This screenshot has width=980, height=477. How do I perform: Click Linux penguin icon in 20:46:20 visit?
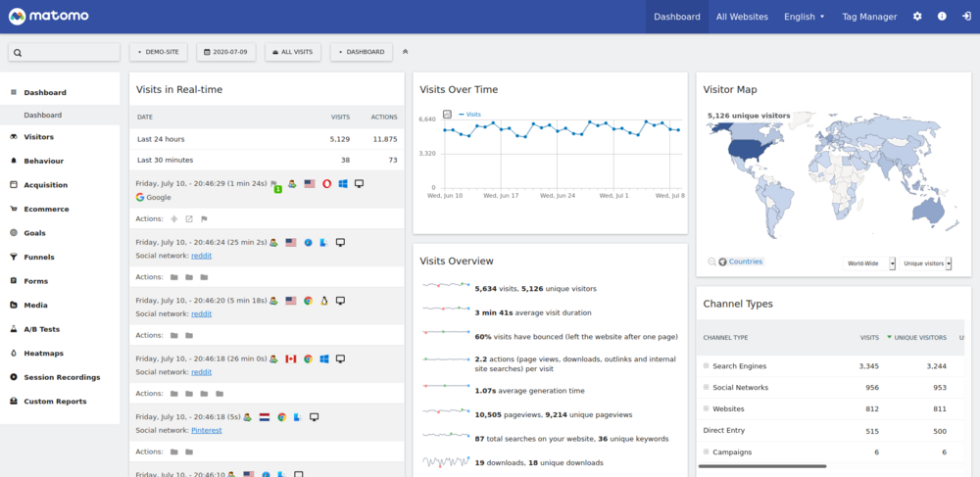(324, 301)
